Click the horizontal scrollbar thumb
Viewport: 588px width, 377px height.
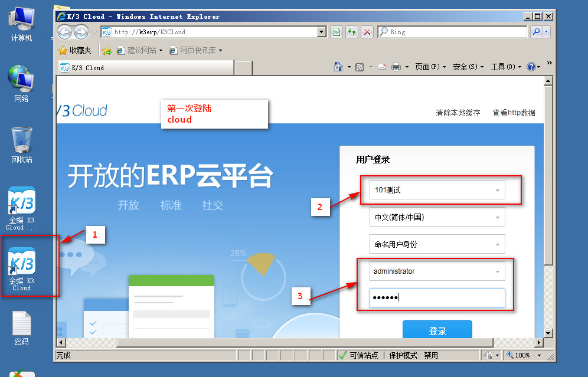point(305,343)
